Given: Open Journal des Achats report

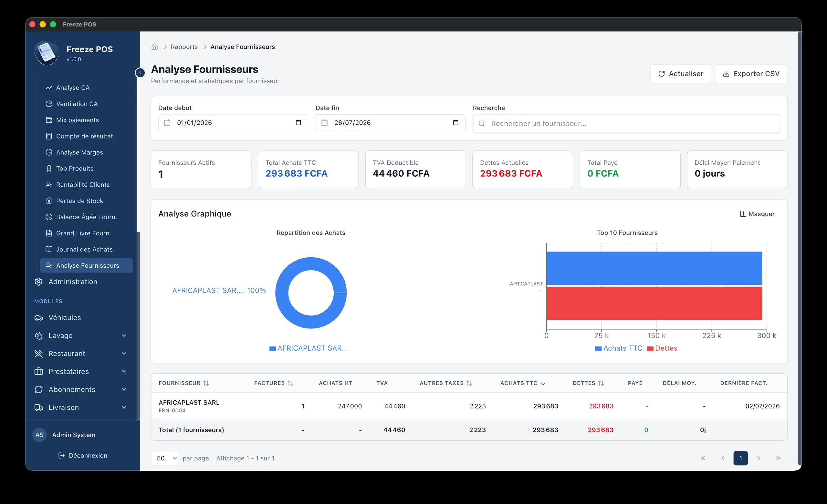Looking at the screenshot, I should (x=87, y=249).
